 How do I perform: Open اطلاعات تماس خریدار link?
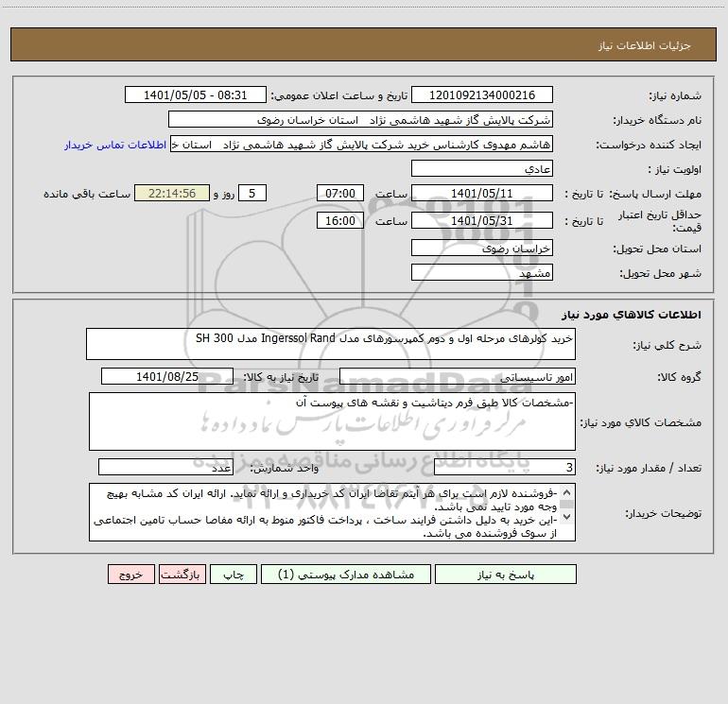(x=115, y=145)
